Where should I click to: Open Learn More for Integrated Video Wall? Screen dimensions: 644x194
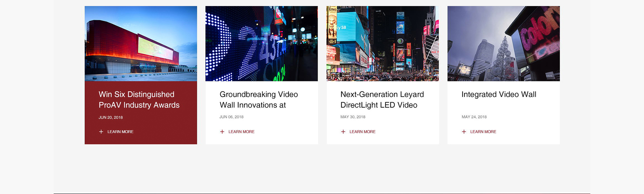click(x=483, y=132)
